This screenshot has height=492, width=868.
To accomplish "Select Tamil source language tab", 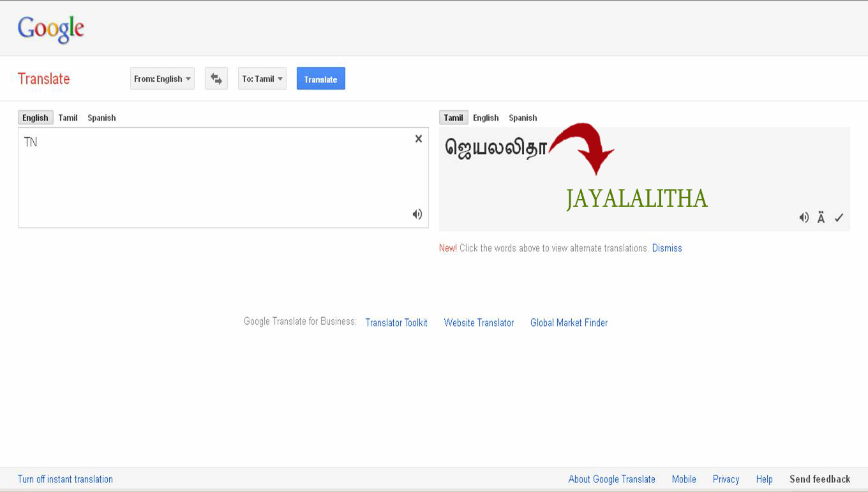I will [68, 117].
